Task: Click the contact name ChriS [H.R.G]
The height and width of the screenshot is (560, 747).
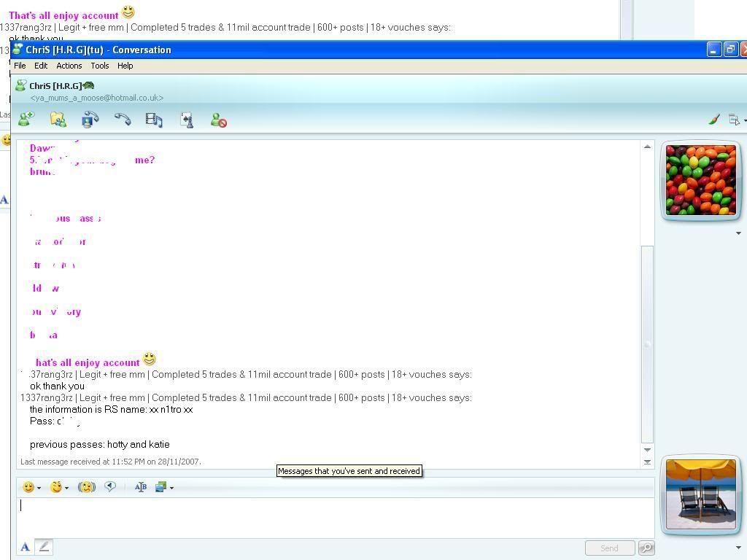Action: click(x=55, y=86)
